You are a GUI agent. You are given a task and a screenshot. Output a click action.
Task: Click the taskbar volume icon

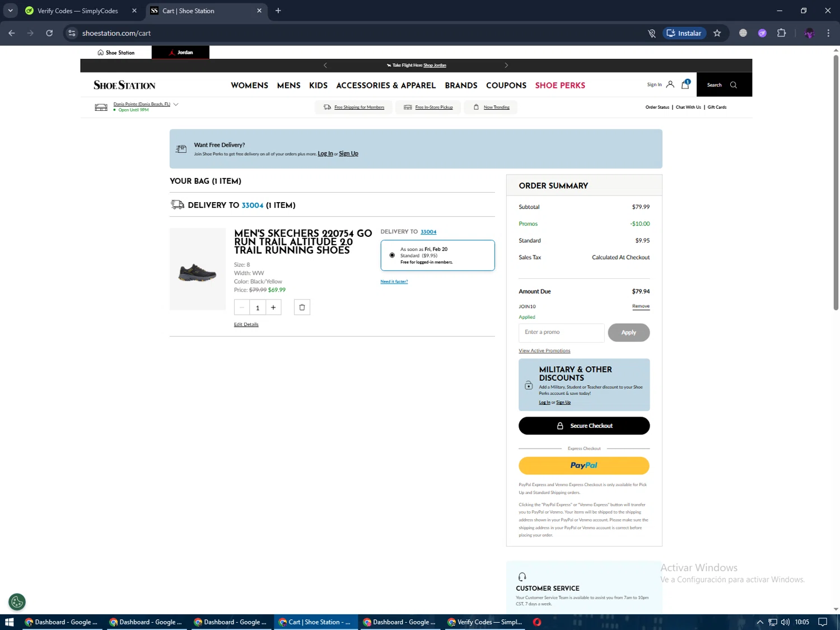pos(785,622)
